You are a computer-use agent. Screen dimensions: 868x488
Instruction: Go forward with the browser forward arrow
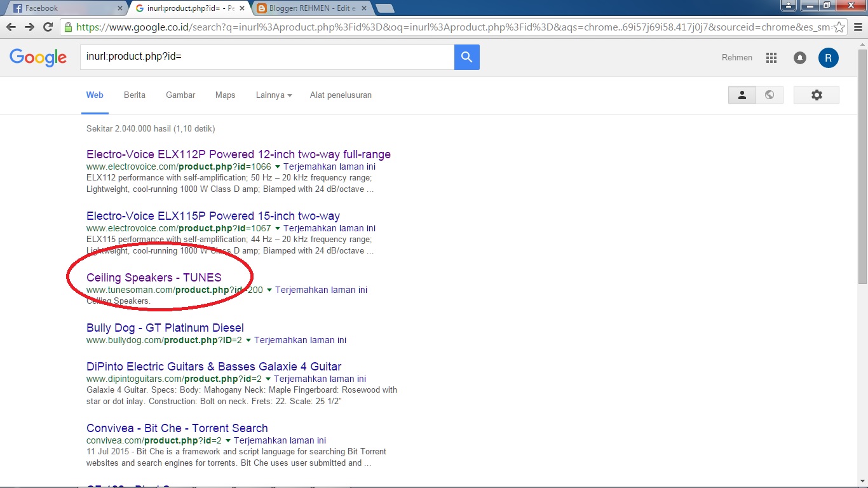(x=29, y=27)
